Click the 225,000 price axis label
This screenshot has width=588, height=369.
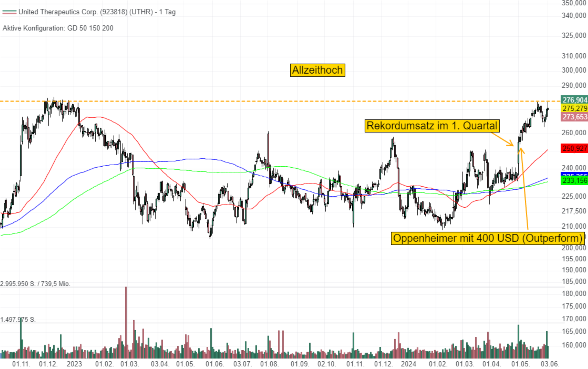(x=574, y=196)
